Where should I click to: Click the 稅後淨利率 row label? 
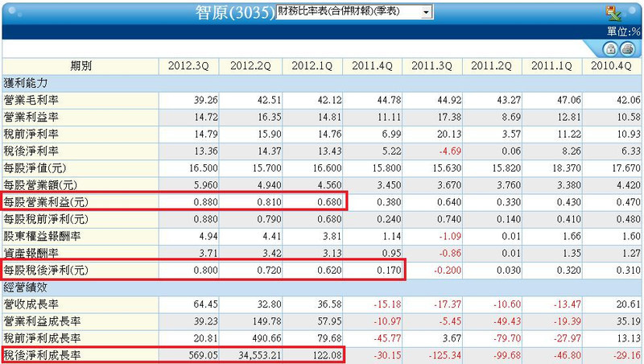pyautogui.click(x=31, y=151)
